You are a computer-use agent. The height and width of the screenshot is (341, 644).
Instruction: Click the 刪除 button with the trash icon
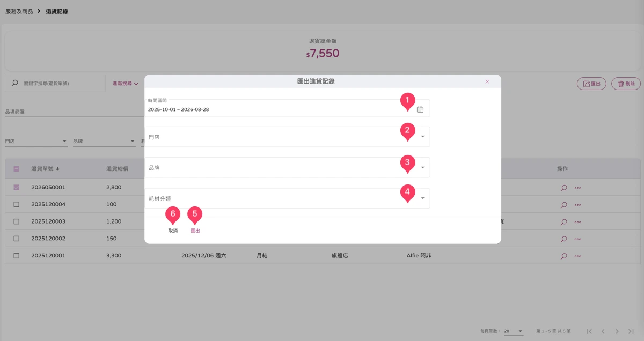(626, 84)
